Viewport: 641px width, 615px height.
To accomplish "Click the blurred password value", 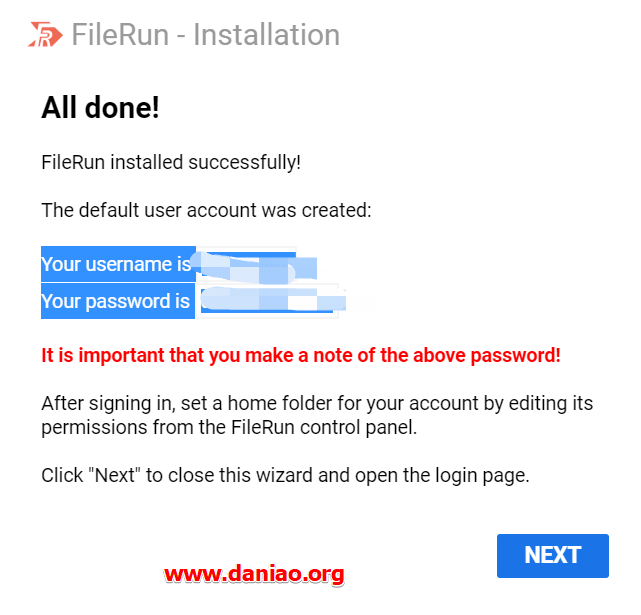I will 273,299.
